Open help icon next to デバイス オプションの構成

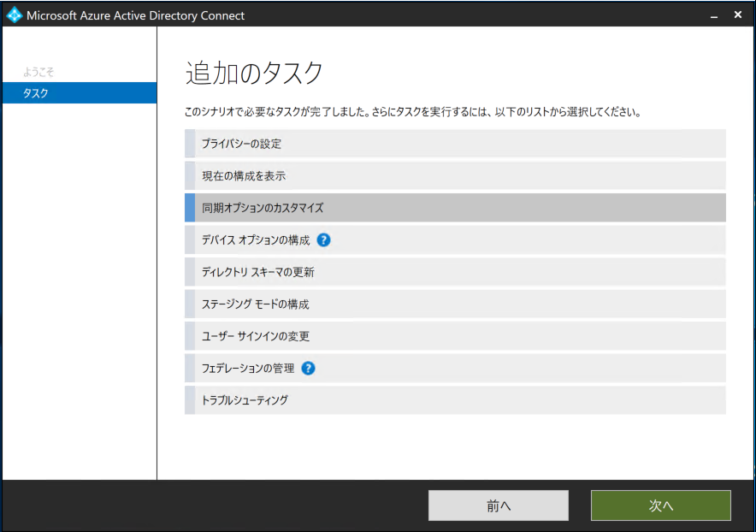click(323, 239)
